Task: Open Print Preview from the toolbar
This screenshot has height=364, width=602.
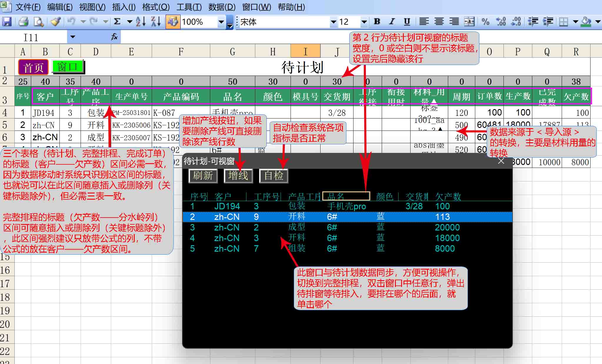Action: click(x=39, y=21)
